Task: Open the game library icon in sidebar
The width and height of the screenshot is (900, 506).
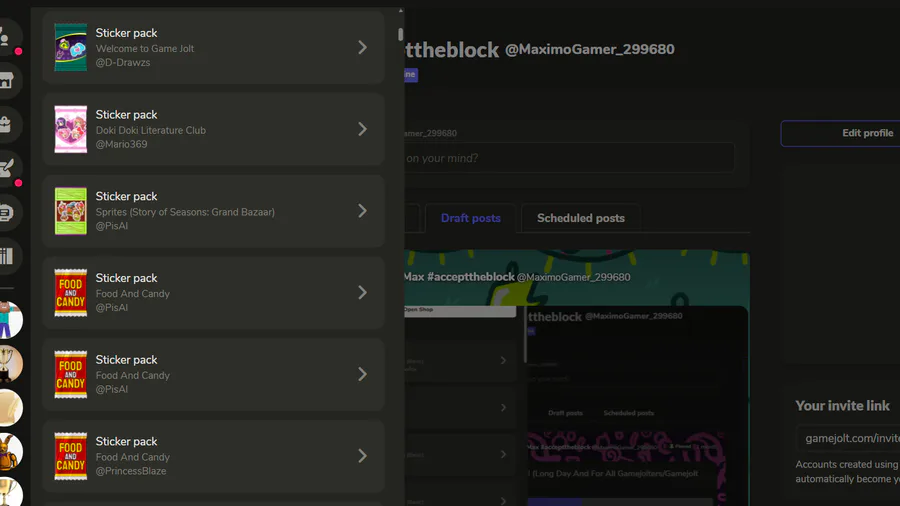Action: click(7, 256)
